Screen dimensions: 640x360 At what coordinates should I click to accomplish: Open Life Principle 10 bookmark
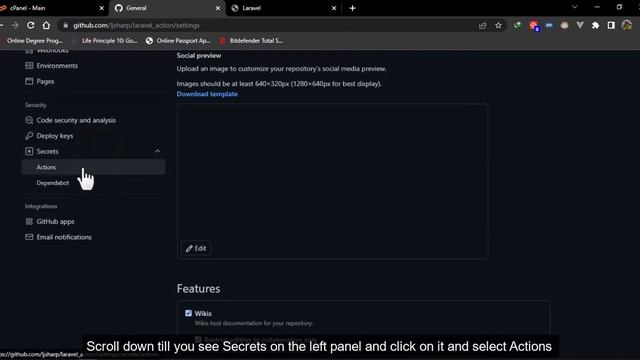click(105, 40)
